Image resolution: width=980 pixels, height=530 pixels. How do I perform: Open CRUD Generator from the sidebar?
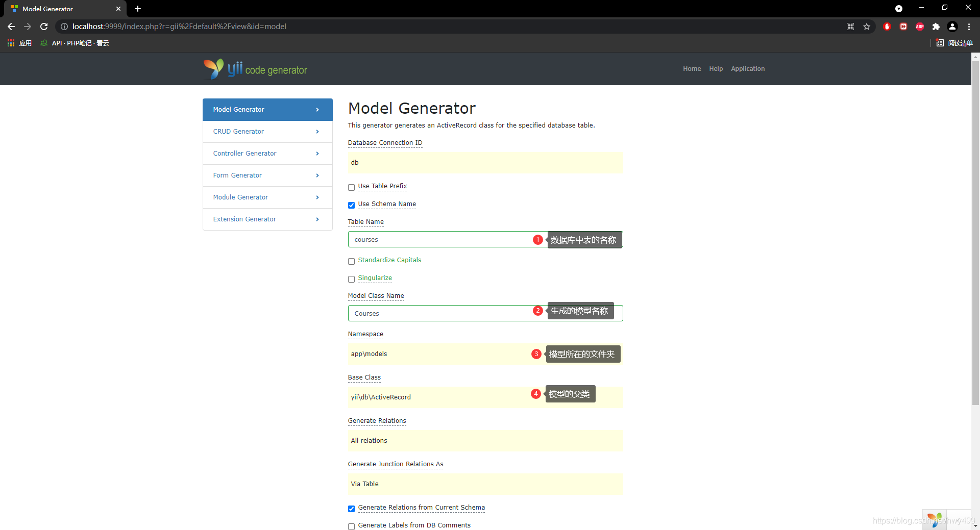(267, 132)
